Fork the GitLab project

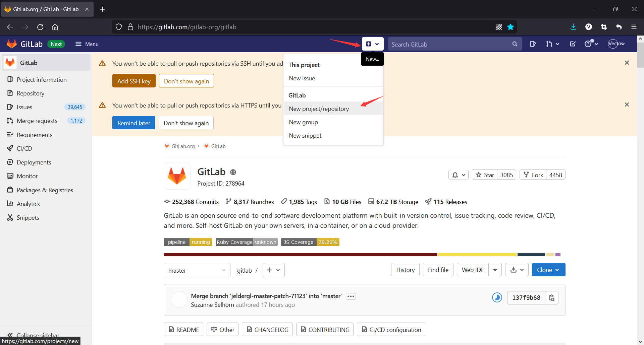[x=533, y=175]
